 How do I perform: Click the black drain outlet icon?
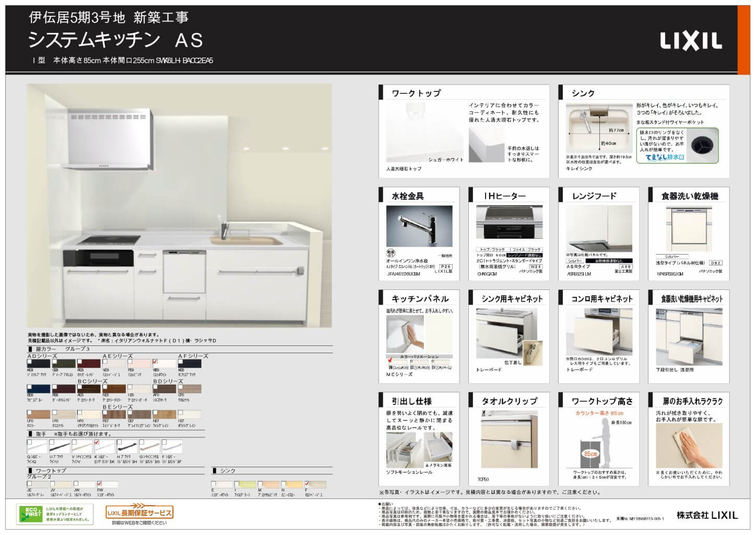(x=702, y=144)
